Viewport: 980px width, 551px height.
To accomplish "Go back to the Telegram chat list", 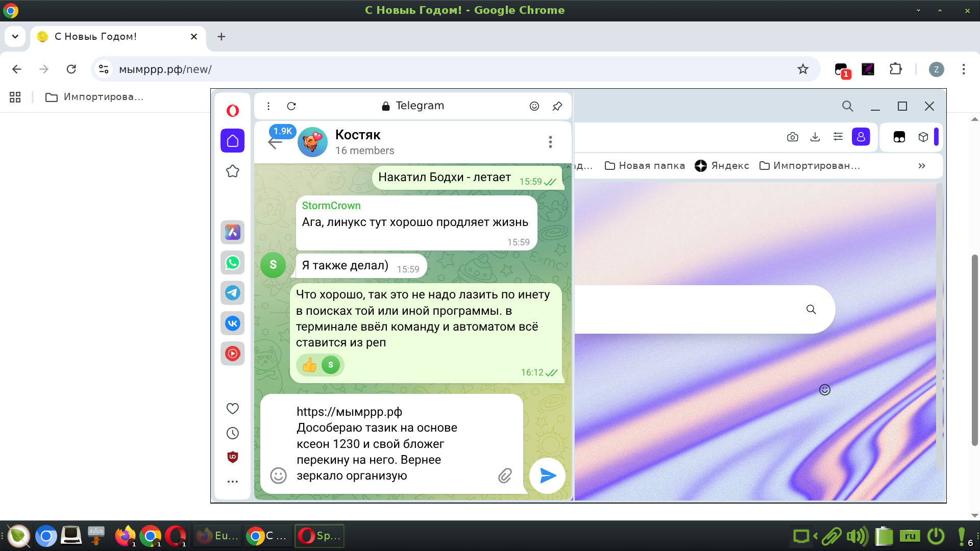I will (x=275, y=143).
